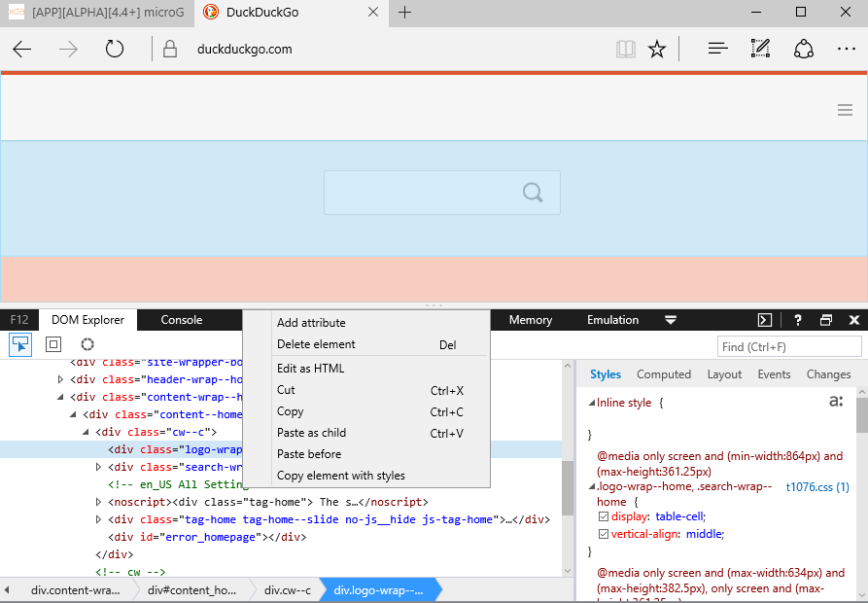The height and width of the screenshot is (603, 868).
Task: Open the color picker tool icon
Action: [87, 344]
